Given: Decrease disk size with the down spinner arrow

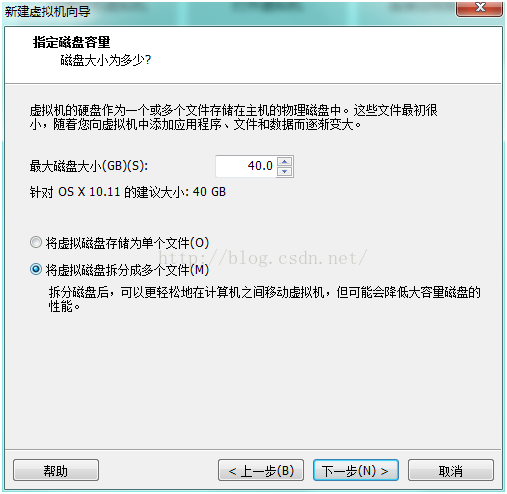Looking at the screenshot, I should (284, 171).
